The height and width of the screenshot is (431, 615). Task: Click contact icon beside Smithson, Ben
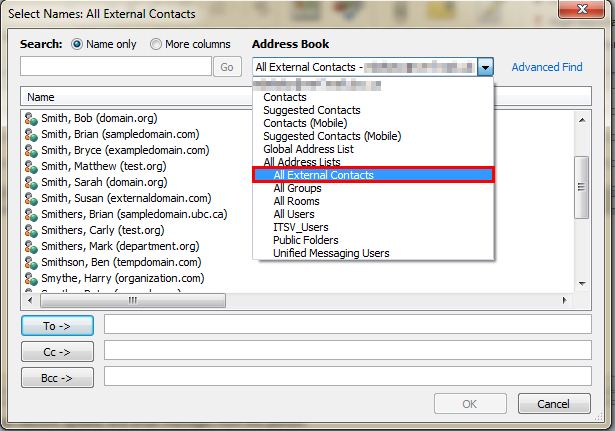30,262
